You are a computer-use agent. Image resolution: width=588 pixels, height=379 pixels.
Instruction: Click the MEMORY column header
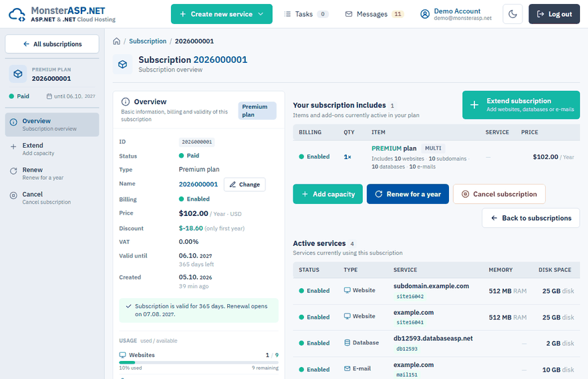pyautogui.click(x=500, y=270)
